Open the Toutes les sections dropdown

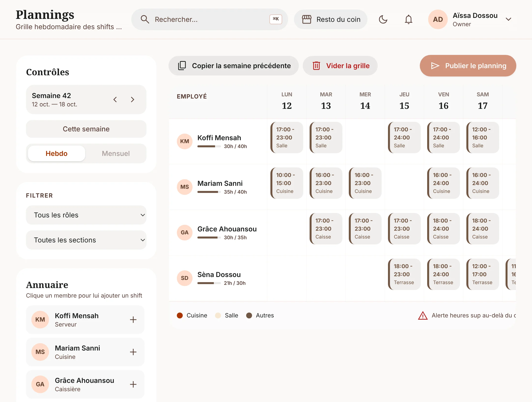click(x=86, y=240)
